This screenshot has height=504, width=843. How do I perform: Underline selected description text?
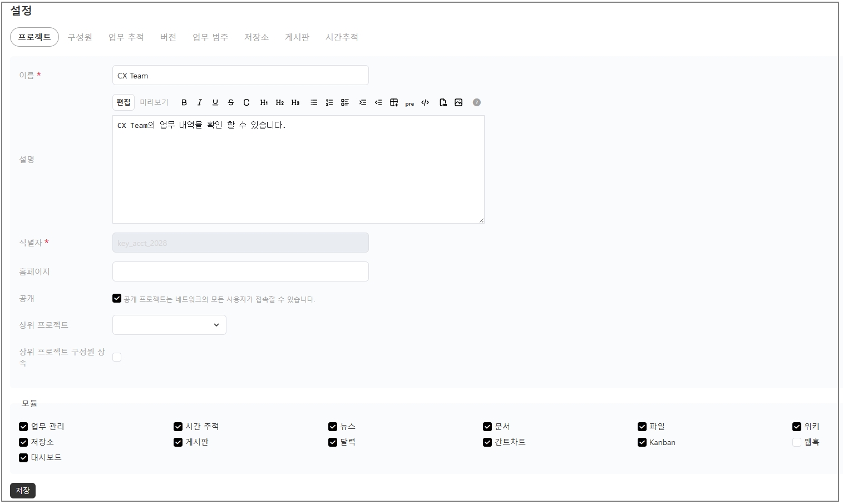[215, 102]
